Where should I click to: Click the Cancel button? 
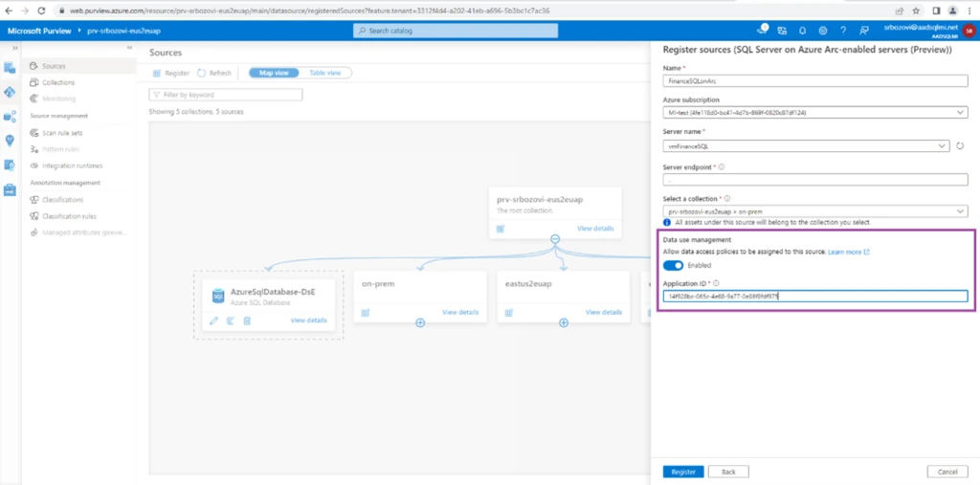click(x=947, y=472)
